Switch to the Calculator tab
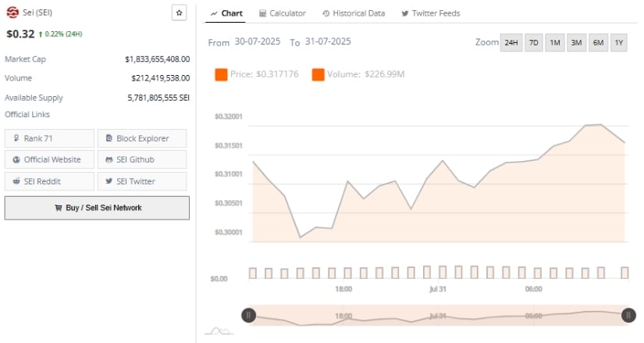The height and width of the screenshot is (343, 644). [282, 13]
